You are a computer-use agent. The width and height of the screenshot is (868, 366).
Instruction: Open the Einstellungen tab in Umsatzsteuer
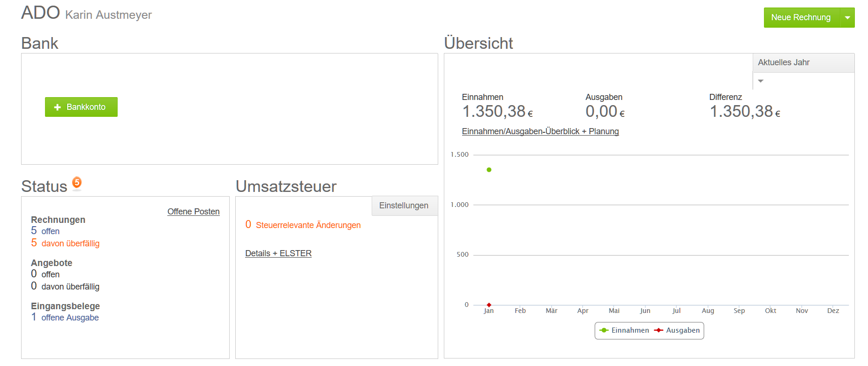[x=404, y=206]
